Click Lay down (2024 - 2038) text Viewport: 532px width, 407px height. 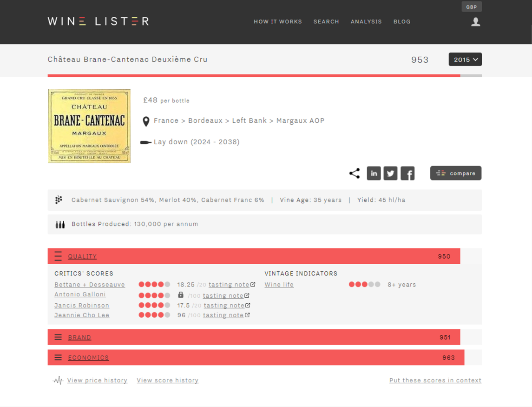coord(197,142)
